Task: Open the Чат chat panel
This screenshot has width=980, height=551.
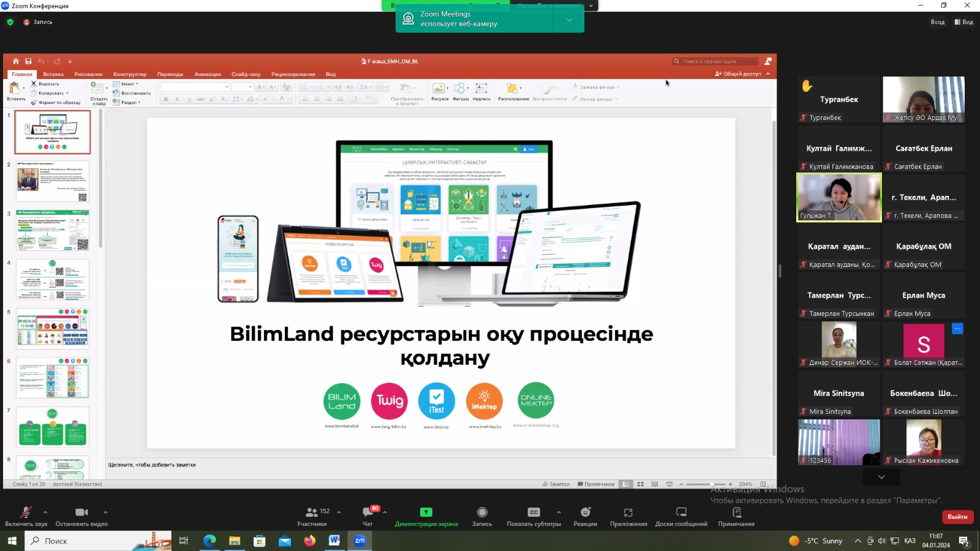Action: tap(368, 516)
